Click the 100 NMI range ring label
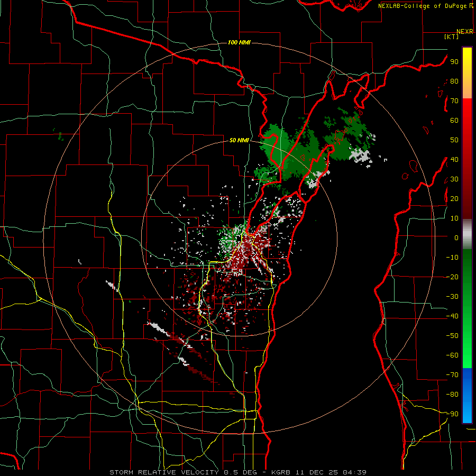 (x=239, y=42)
